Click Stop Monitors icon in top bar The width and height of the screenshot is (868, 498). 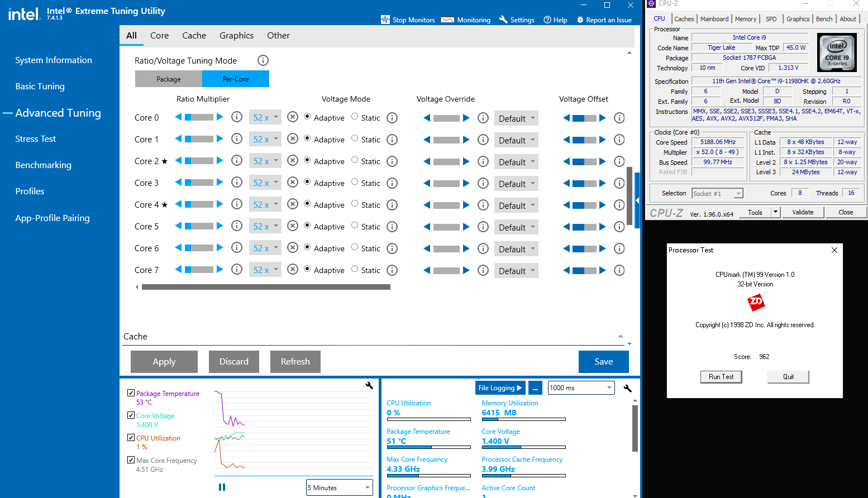coord(385,20)
